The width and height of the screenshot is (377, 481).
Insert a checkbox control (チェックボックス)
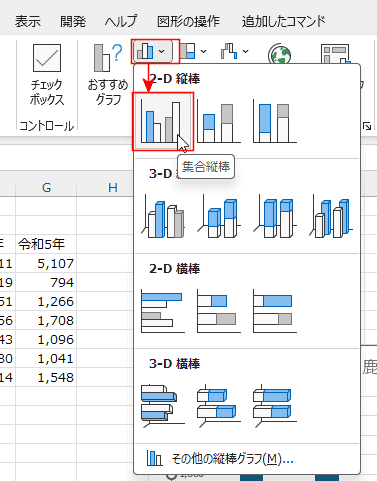click(x=47, y=75)
